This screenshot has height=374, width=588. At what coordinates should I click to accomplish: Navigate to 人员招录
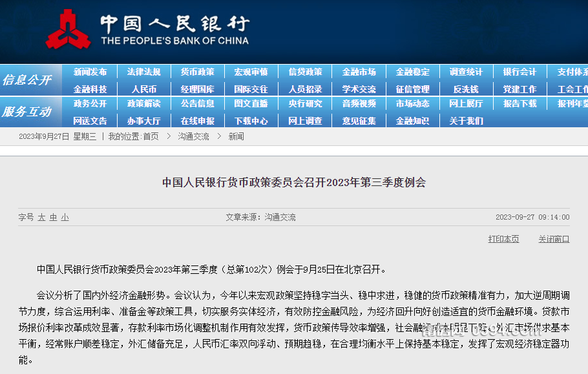coord(305,89)
